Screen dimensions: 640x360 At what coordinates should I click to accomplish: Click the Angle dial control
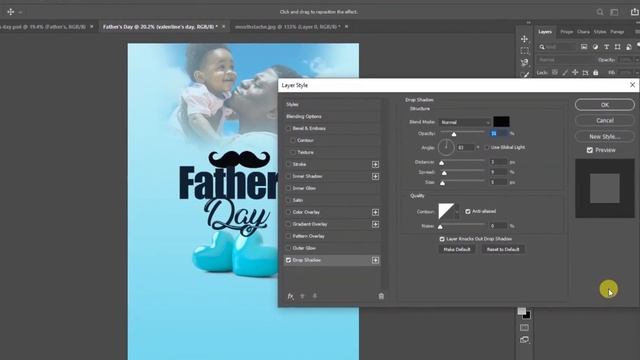click(x=446, y=147)
